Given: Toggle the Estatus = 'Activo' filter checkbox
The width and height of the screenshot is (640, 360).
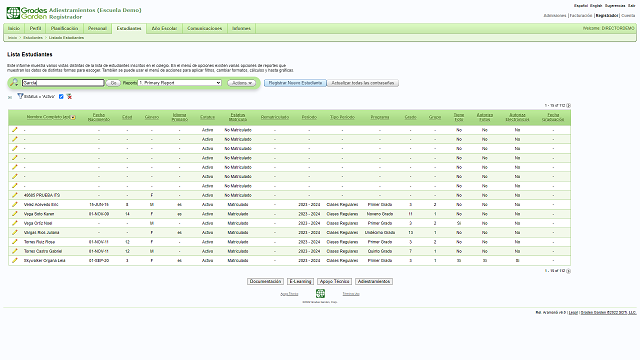Looking at the screenshot, I should click(x=61, y=96).
